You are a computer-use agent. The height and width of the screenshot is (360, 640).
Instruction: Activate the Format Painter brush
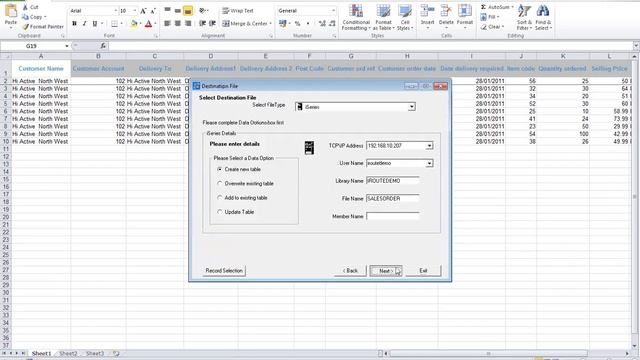[43, 27]
